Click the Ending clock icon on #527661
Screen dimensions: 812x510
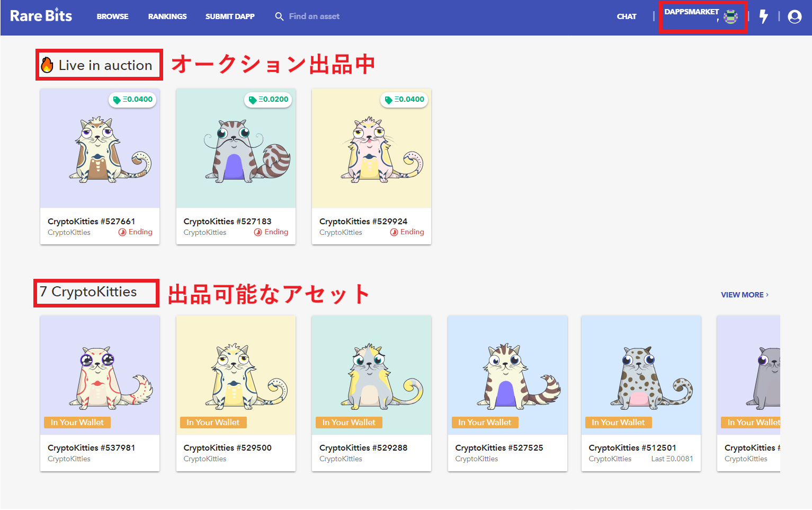point(122,232)
